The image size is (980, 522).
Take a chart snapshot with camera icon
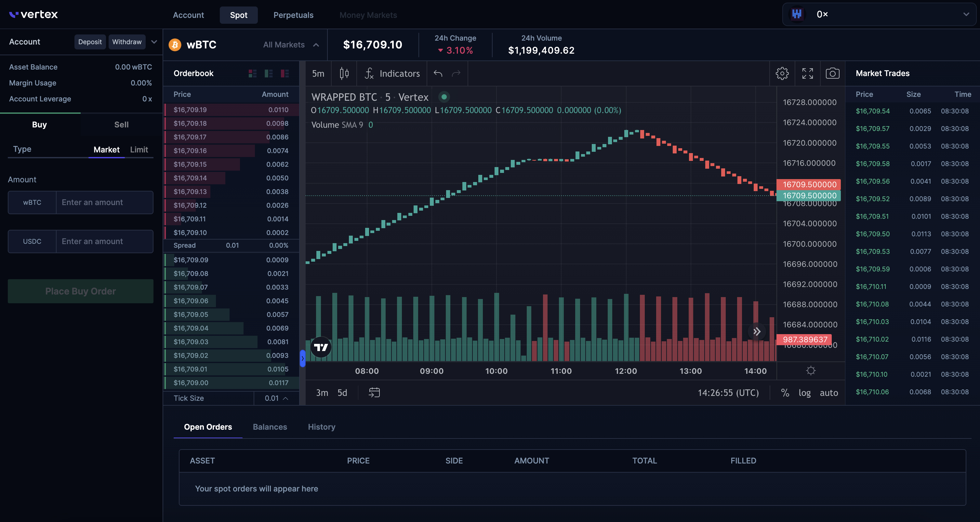pyautogui.click(x=832, y=73)
